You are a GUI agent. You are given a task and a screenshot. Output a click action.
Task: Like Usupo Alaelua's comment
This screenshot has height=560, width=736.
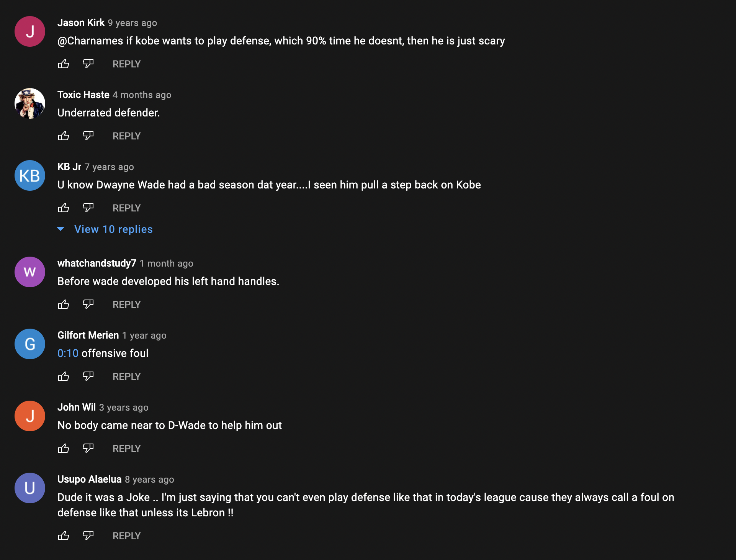[64, 535]
